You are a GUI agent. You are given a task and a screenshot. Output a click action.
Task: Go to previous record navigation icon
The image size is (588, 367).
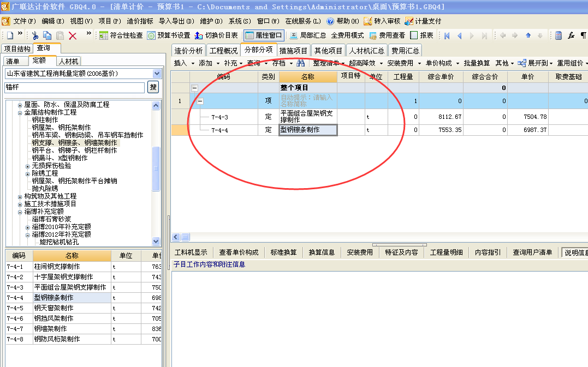click(459, 35)
